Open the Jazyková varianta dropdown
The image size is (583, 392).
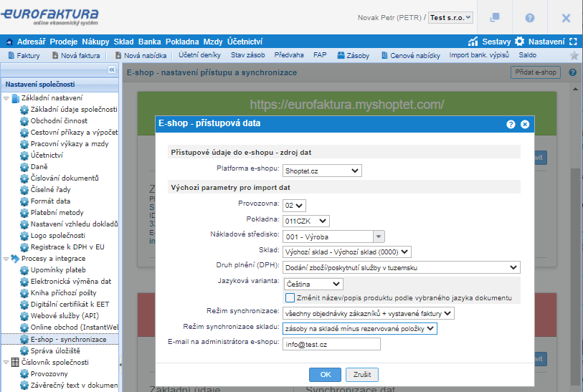coord(313,284)
